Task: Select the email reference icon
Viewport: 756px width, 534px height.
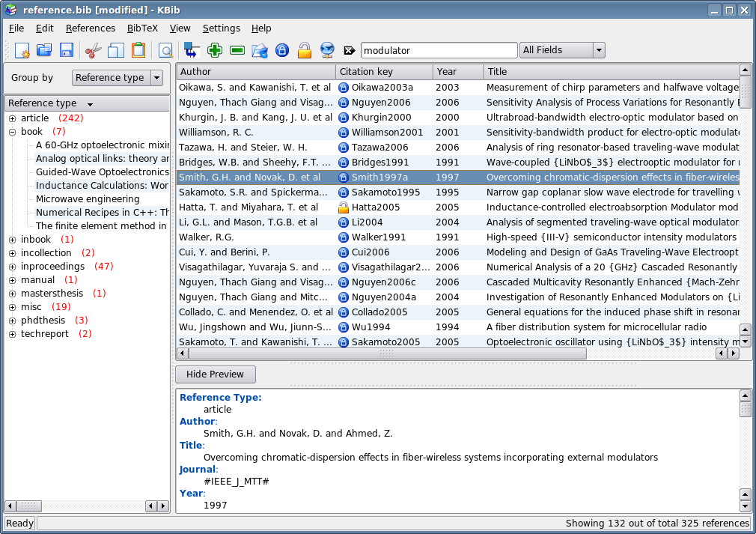Action: (x=260, y=49)
